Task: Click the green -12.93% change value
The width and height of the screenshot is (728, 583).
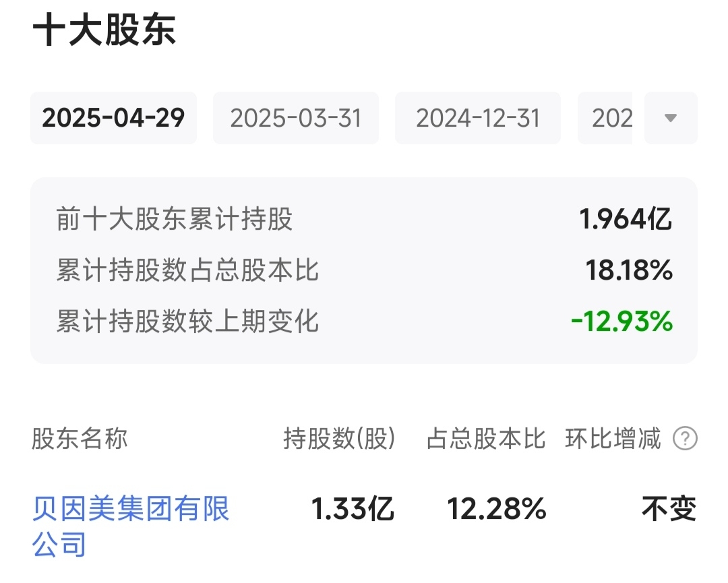Action: pos(621,321)
